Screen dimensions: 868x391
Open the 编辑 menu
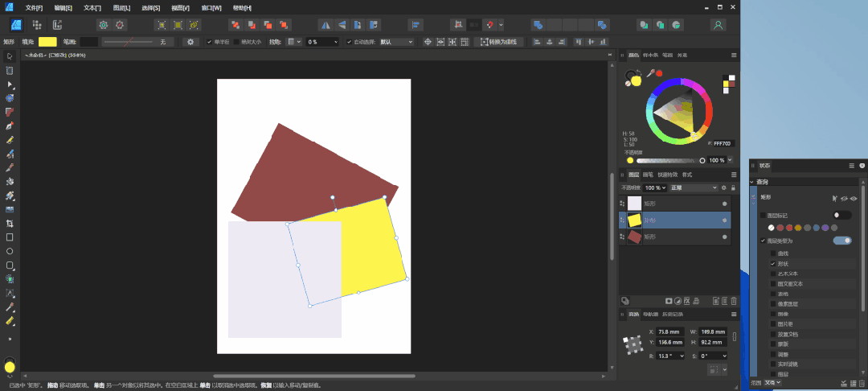[63, 8]
